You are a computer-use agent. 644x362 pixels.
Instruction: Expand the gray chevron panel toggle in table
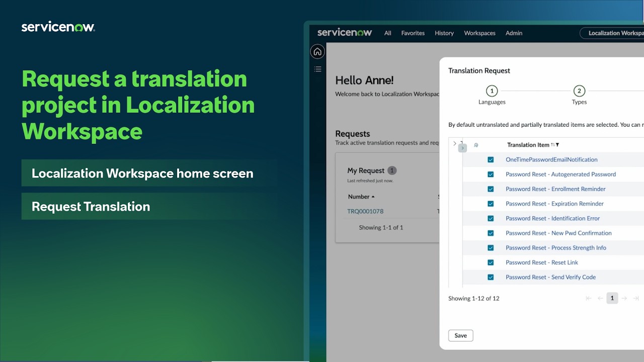click(462, 148)
